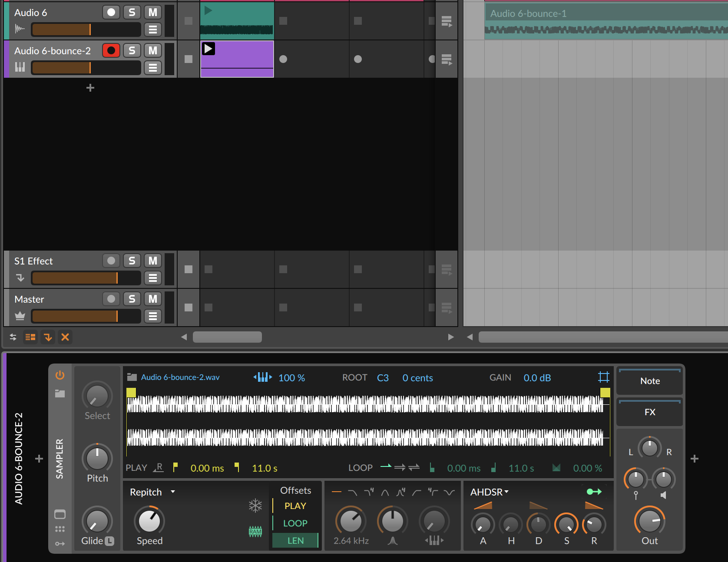The image size is (728, 562).
Task: Mute the S1 Effect track
Action: click(152, 261)
